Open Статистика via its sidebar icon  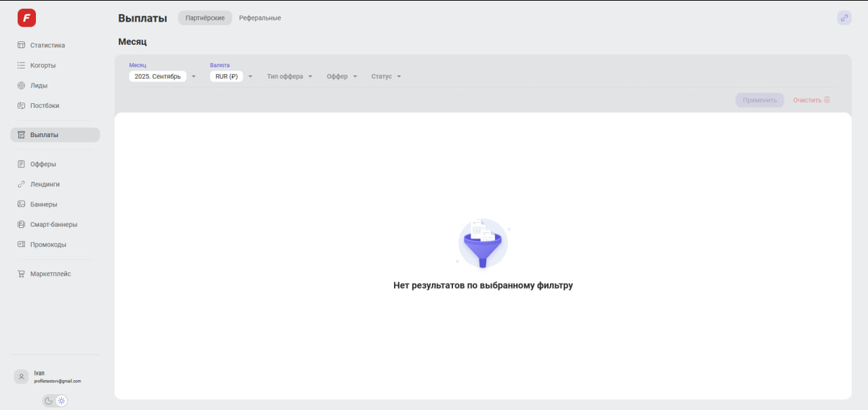click(21, 45)
